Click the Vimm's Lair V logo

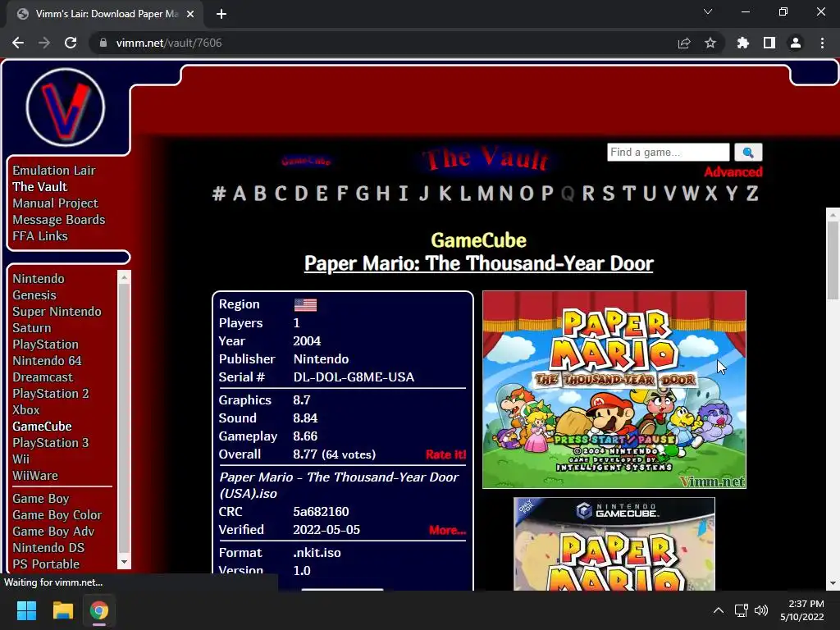(x=66, y=107)
